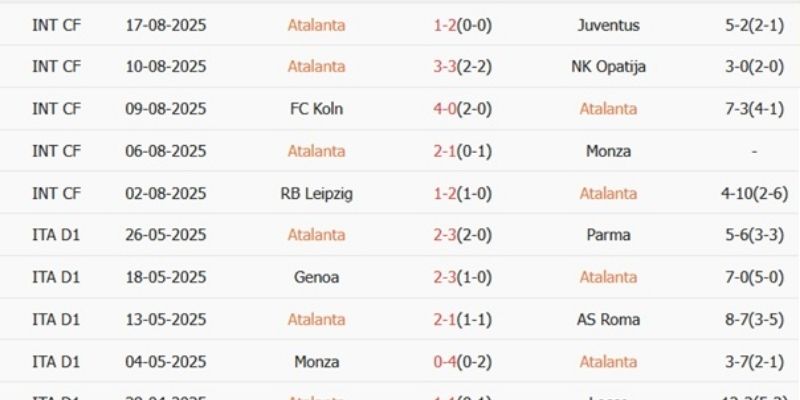
Task: Click Monza in the 06-08-2025 row
Action: point(608,151)
